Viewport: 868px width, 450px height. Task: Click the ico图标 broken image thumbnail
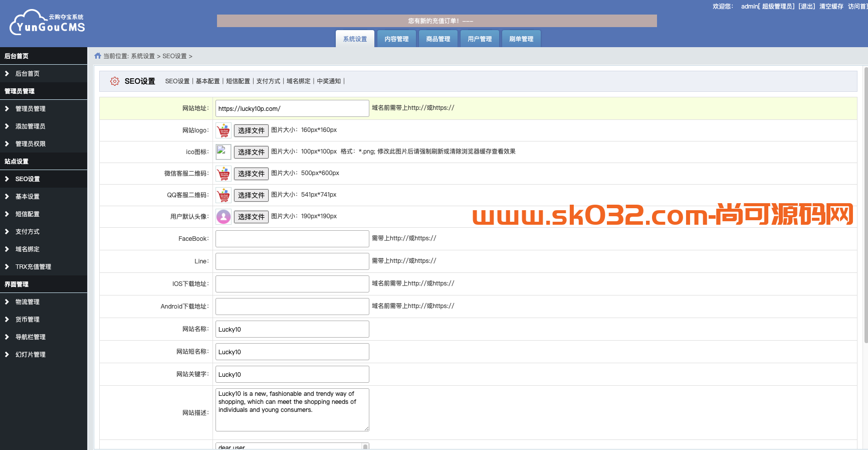(224, 152)
